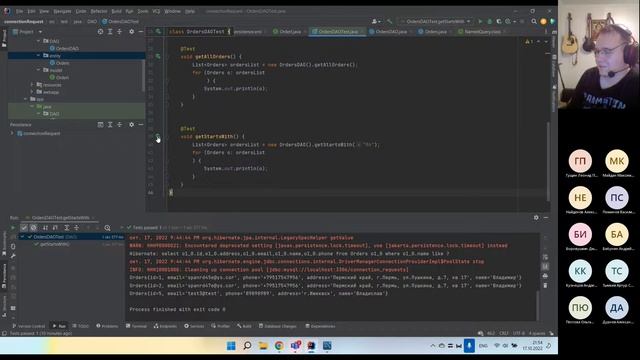Open Microsoft Teams from the taskbar
This screenshot has height=360, width=640.
pyautogui.click(x=295, y=346)
